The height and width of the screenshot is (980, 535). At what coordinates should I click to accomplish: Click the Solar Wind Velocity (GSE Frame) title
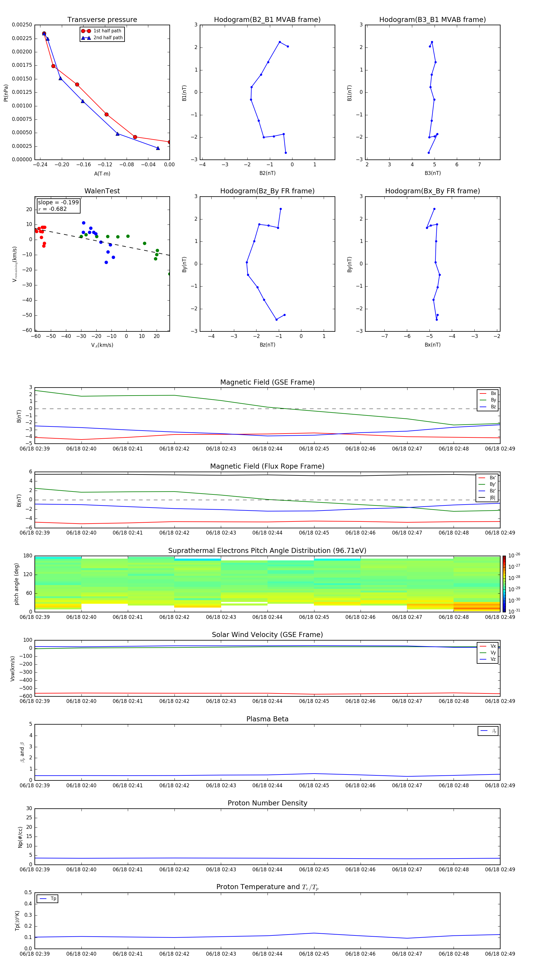point(267,635)
